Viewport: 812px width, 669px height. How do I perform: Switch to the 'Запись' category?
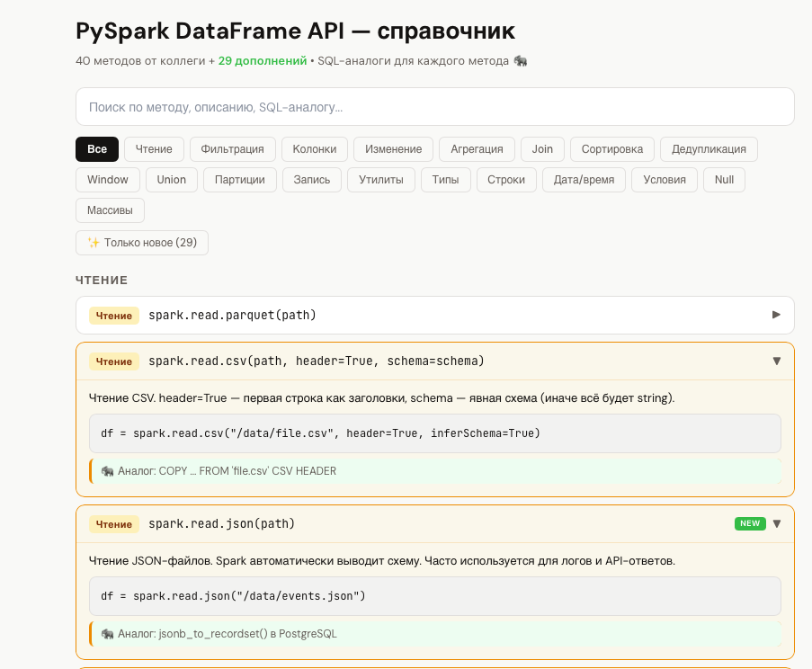click(312, 179)
